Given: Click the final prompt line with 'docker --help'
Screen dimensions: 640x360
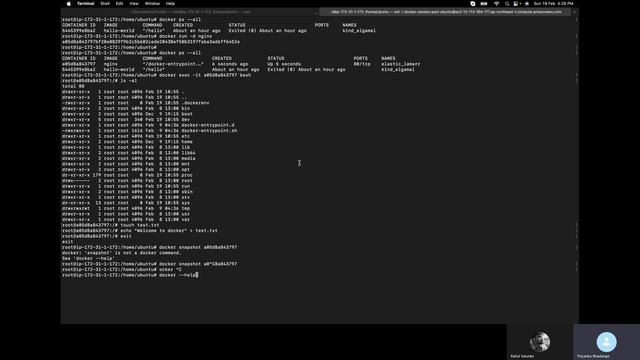Looking at the screenshot, I should tap(130, 275).
